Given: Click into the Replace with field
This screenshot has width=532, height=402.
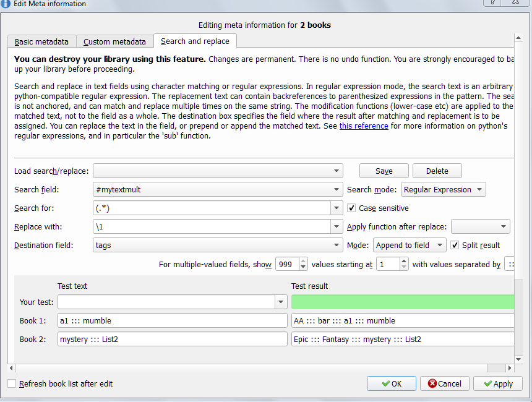Looking at the screenshot, I should [212, 226].
